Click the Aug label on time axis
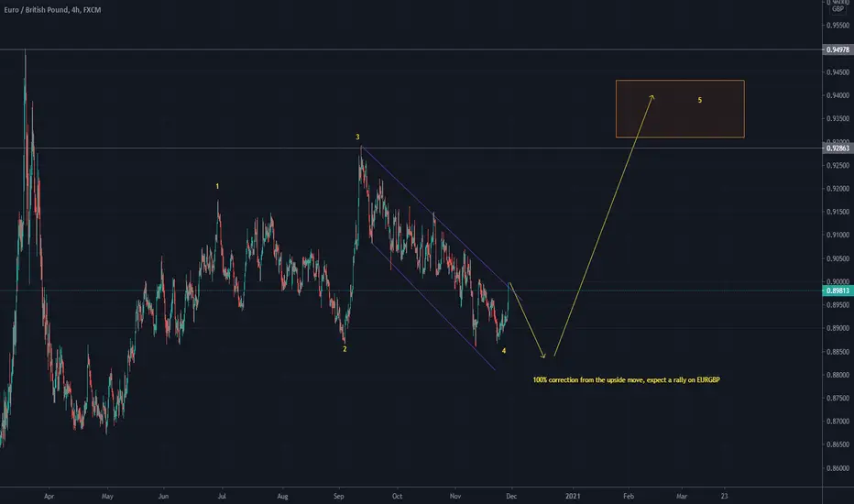 (x=282, y=497)
